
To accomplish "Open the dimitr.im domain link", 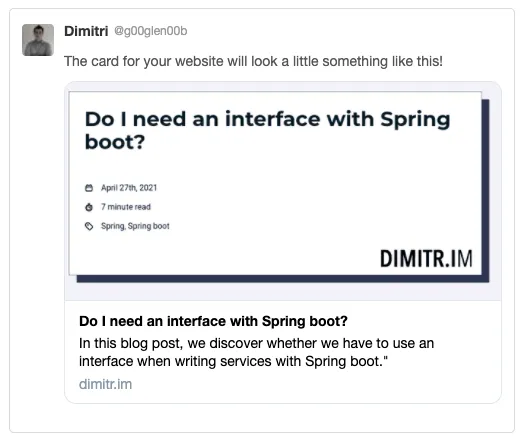I will (x=105, y=384).
